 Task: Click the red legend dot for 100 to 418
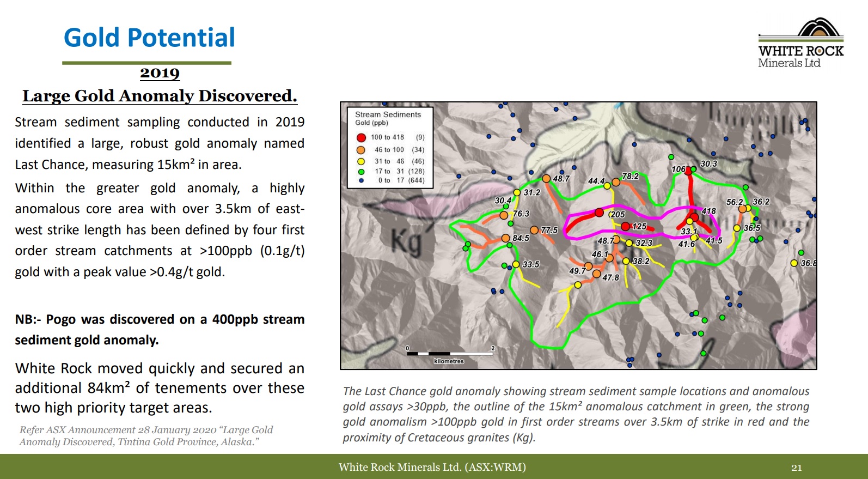361,137
